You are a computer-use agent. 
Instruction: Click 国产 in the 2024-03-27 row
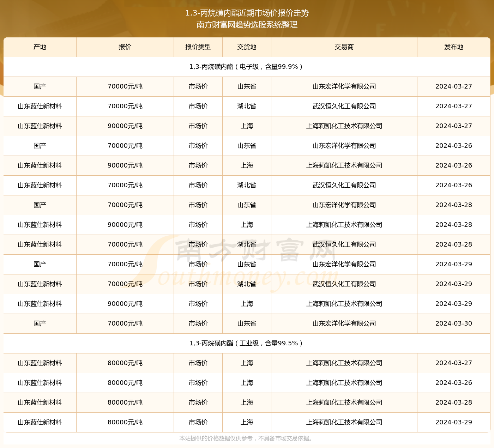40,86
